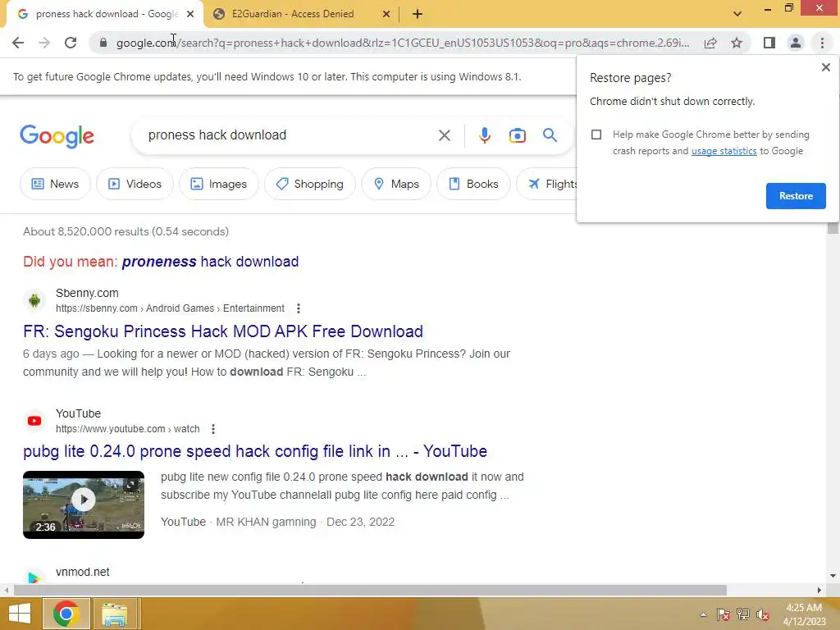Click the vnmod.net site name
This screenshot has width=840, height=630.
pyautogui.click(x=83, y=572)
